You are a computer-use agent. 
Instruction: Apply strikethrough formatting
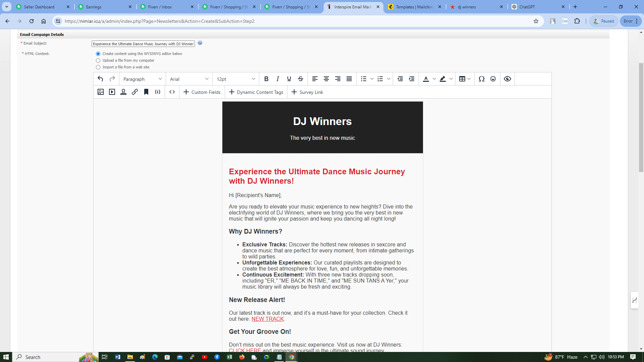tap(301, 79)
